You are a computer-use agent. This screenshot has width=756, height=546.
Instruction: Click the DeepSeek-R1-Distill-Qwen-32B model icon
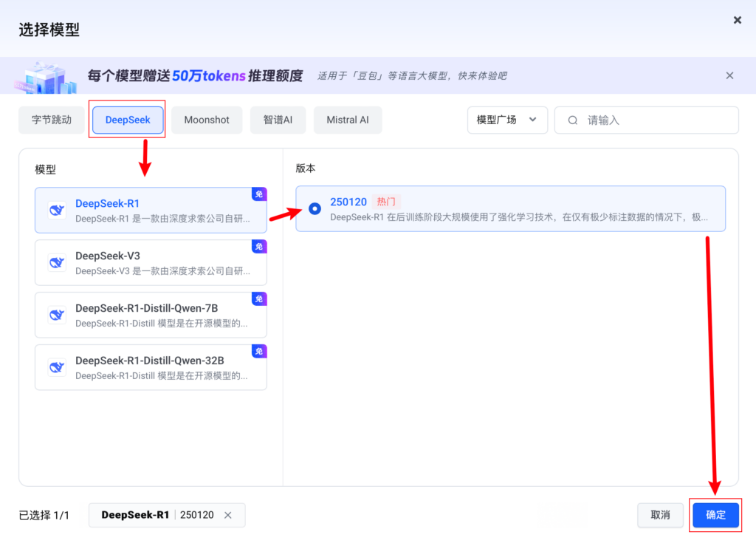tap(57, 367)
